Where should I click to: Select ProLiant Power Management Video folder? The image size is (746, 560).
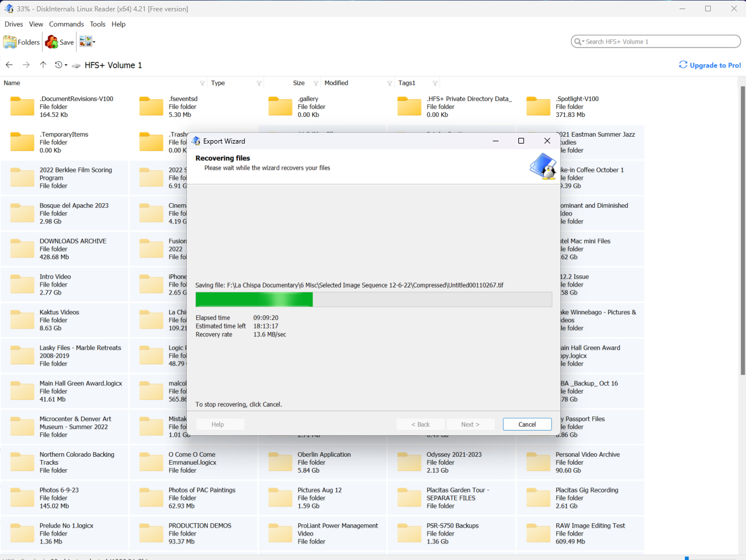[322, 533]
